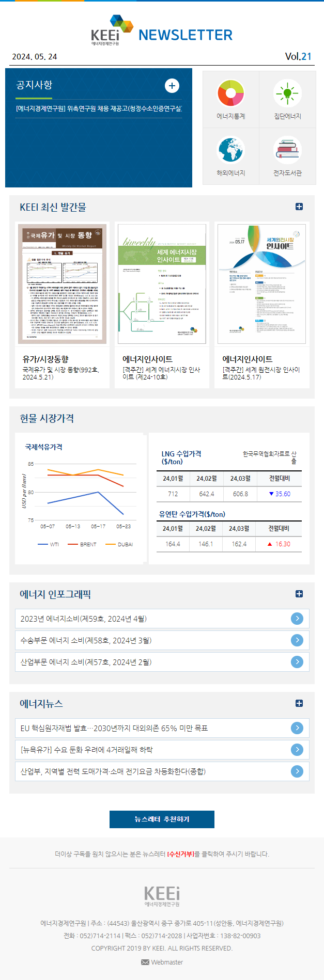Click arrow icon for 뉴욕유가 news row
This screenshot has width=324, height=980.
click(297, 750)
